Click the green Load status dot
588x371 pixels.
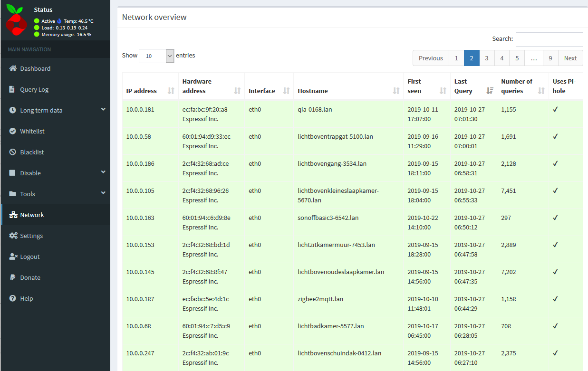(x=37, y=28)
